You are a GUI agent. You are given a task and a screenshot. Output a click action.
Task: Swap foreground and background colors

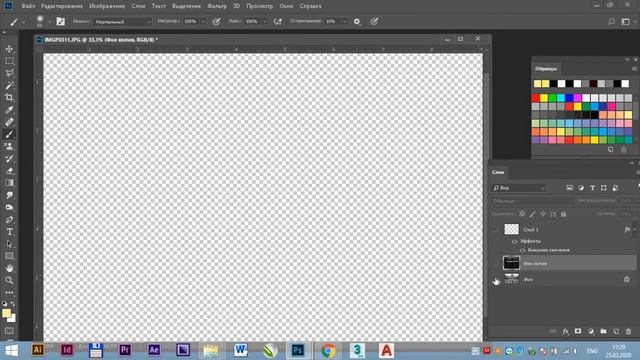(13, 304)
